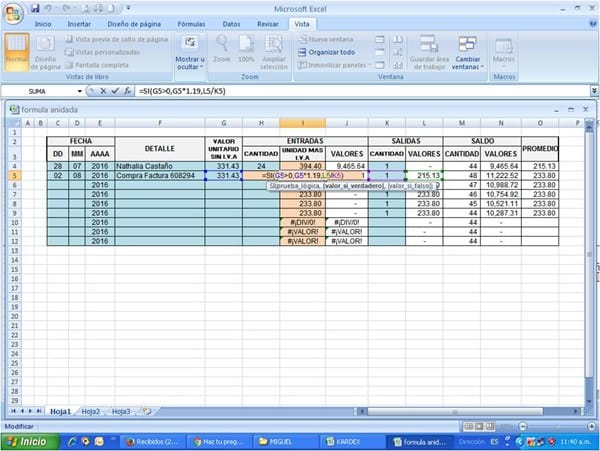The width and height of the screenshot is (600, 451).
Task: Open Vistas personalizadas
Action: 103,52
